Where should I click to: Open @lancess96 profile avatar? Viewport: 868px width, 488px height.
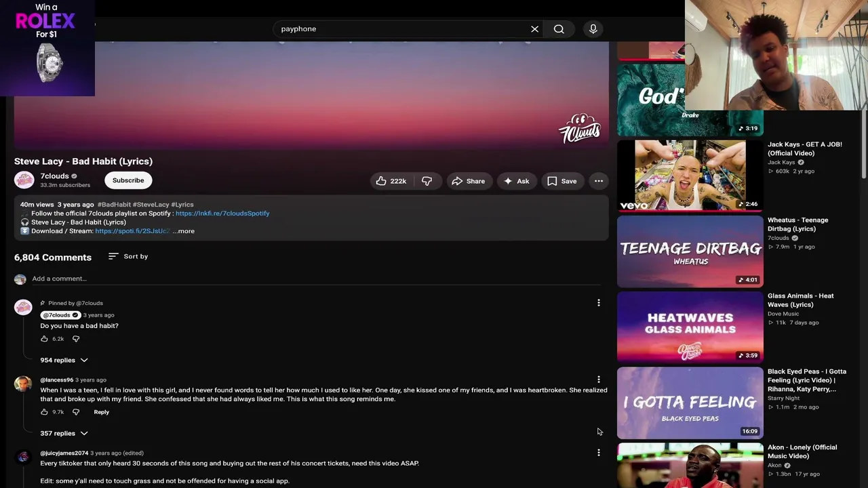click(23, 384)
